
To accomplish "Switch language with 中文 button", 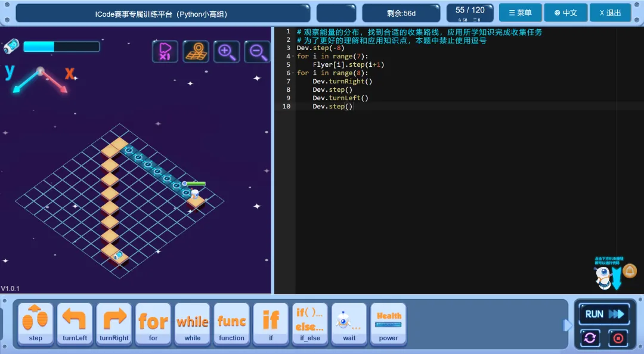I will (x=565, y=13).
